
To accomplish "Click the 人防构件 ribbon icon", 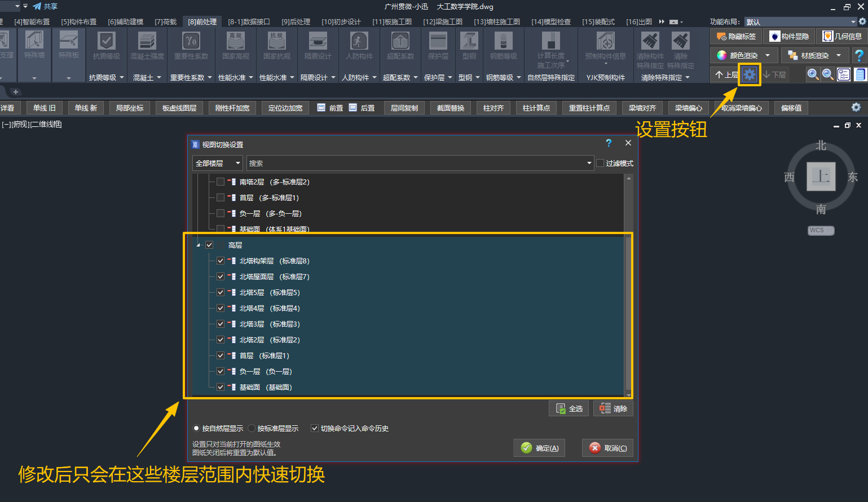I will 359,41.
